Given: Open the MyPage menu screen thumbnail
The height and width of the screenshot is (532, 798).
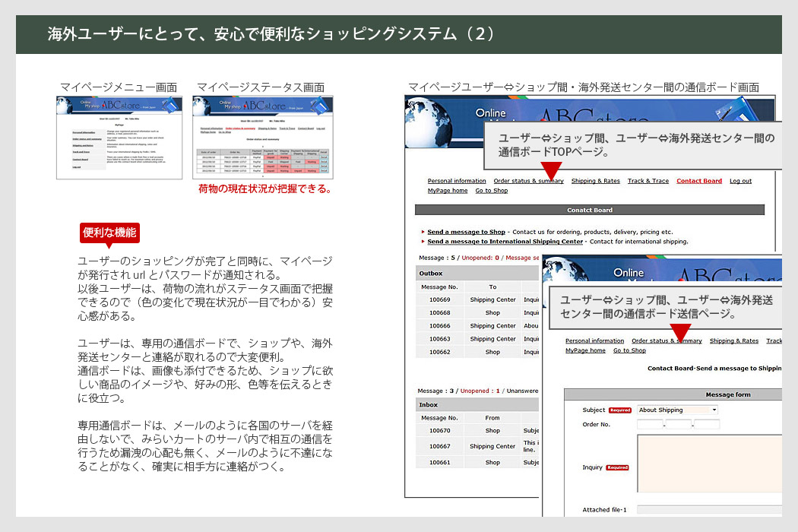Looking at the screenshot, I should [119, 138].
